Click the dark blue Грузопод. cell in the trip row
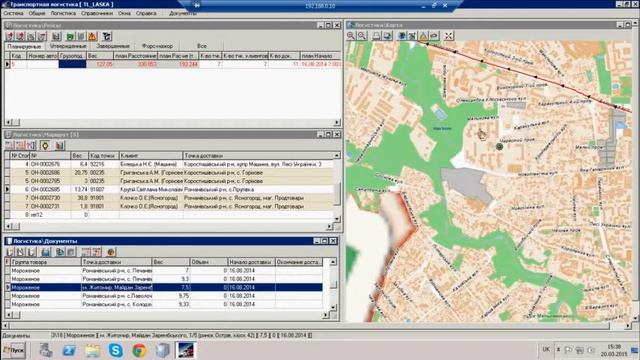This screenshot has width=640, height=360. click(72, 64)
